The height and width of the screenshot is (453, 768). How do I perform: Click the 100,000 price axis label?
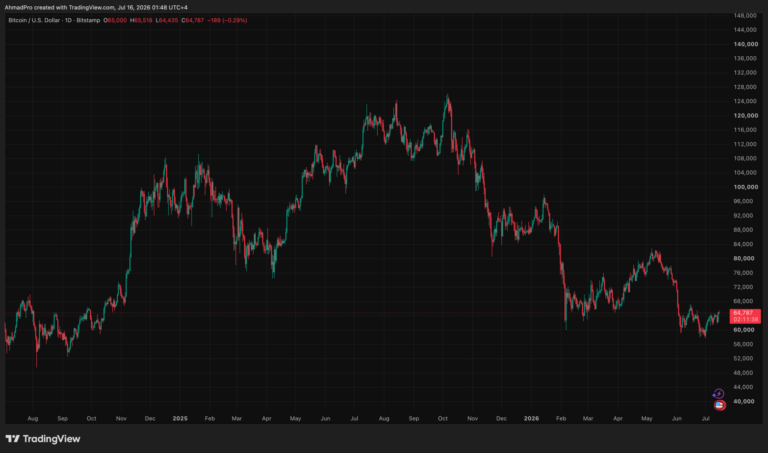pos(745,187)
